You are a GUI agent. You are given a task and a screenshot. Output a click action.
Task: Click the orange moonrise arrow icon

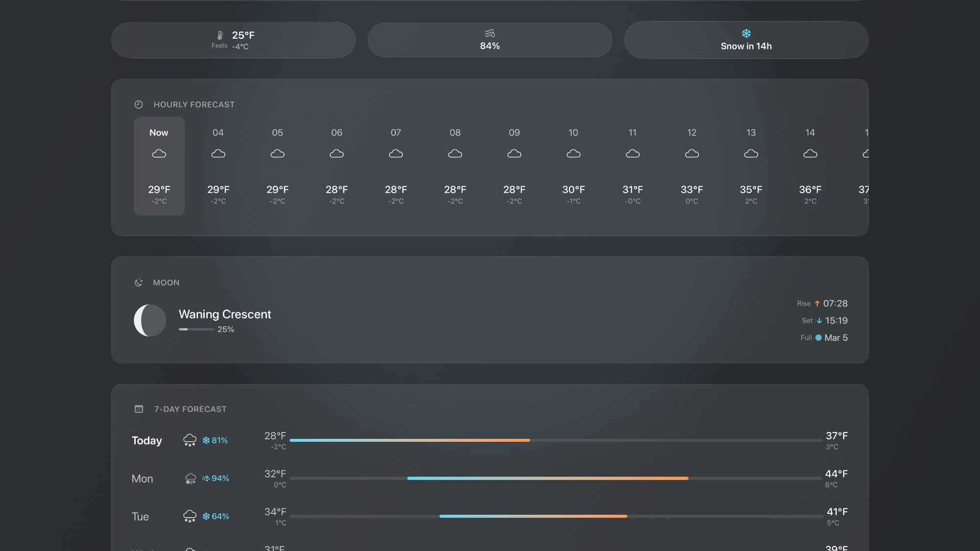click(x=818, y=304)
